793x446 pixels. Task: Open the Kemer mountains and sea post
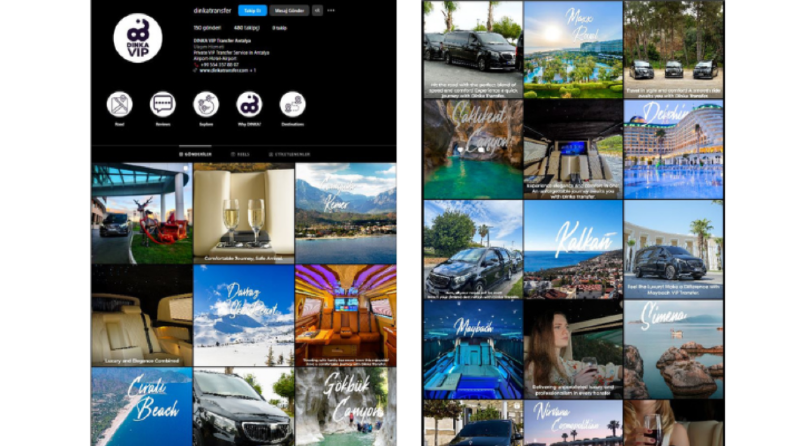click(x=346, y=213)
